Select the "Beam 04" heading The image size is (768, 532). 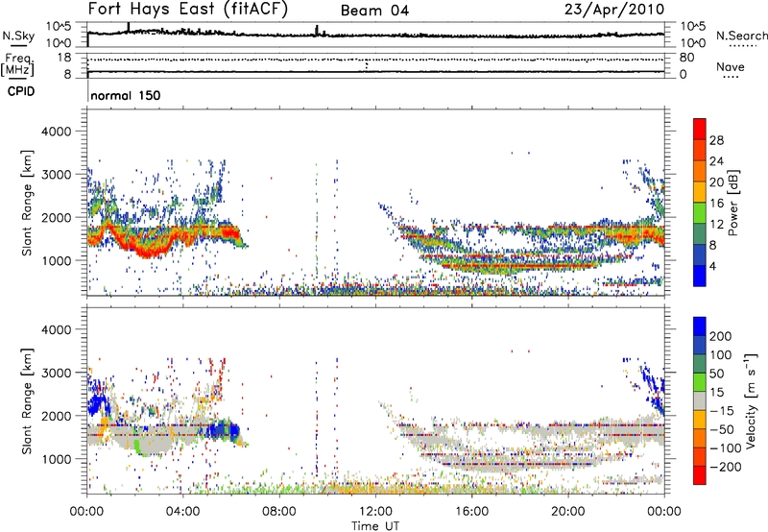pyautogui.click(x=374, y=11)
